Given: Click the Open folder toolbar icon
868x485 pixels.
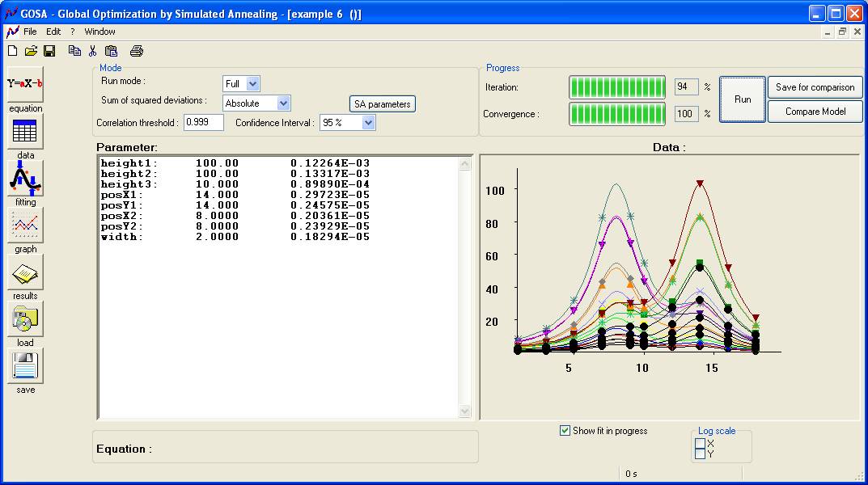Looking at the screenshot, I should tap(31, 51).
